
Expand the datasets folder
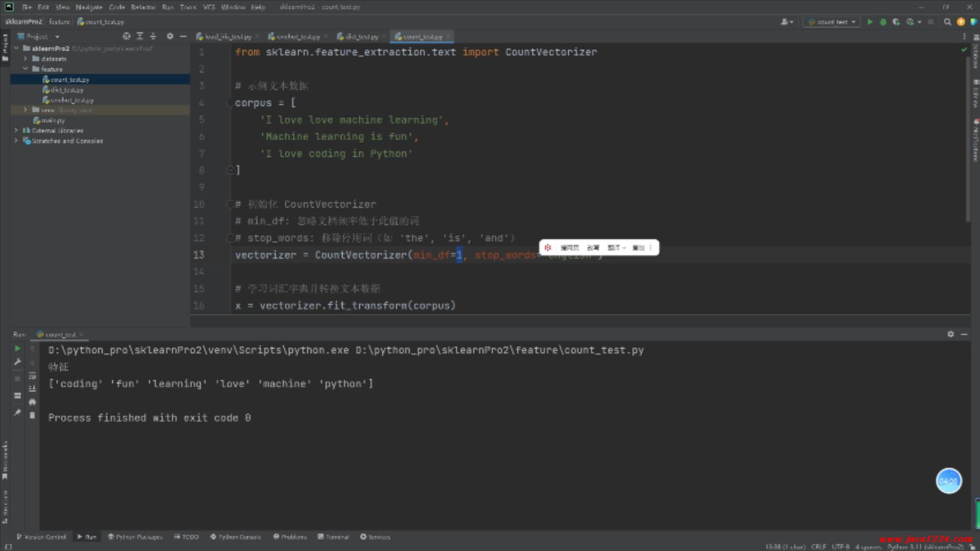(25, 59)
